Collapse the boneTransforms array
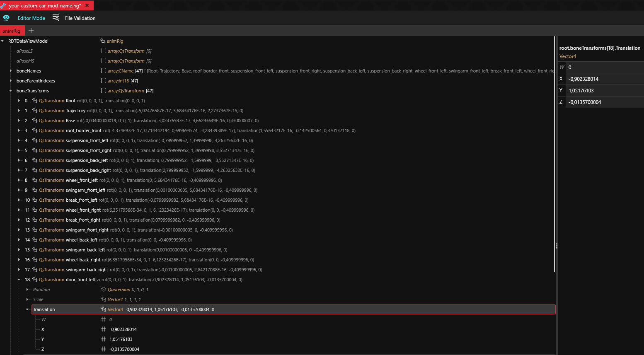Image resolution: width=644 pixels, height=355 pixels. [11, 91]
